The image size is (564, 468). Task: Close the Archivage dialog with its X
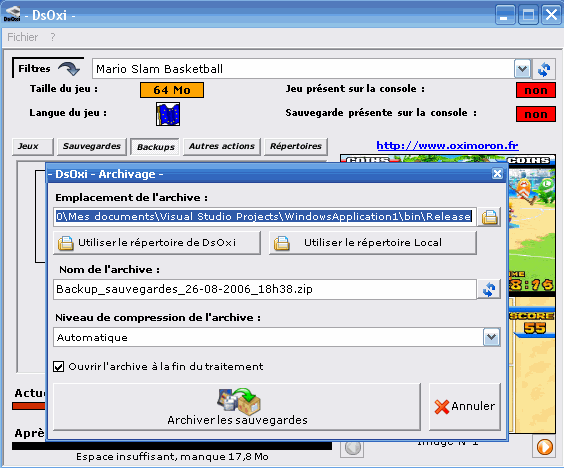coord(497,174)
